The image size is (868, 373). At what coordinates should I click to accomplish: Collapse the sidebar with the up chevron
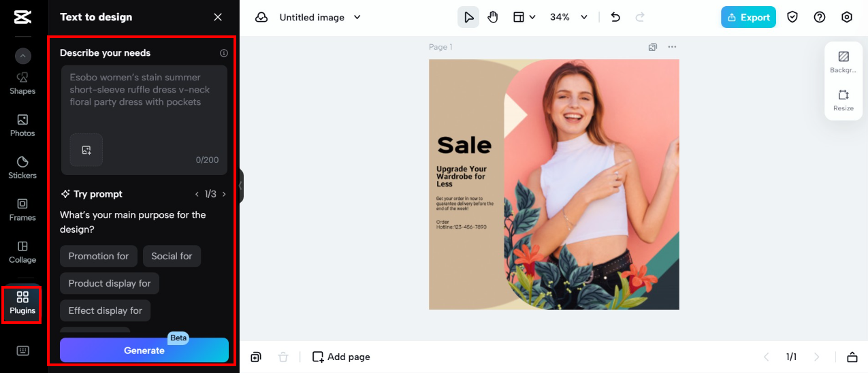(x=23, y=56)
